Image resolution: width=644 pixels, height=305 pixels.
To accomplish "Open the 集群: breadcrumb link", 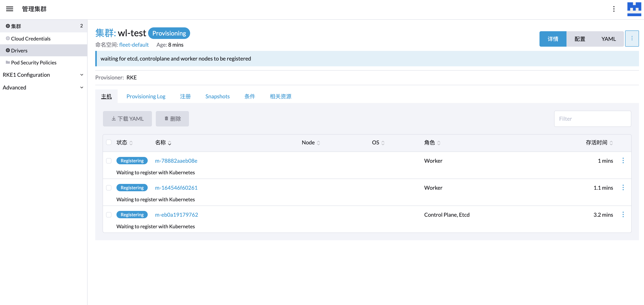I will [105, 33].
